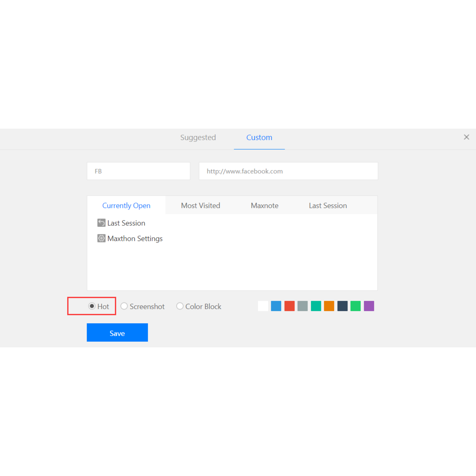Image resolution: width=476 pixels, height=476 pixels.
Task: Pick the blue color swatch
Action: coord(276,306)
